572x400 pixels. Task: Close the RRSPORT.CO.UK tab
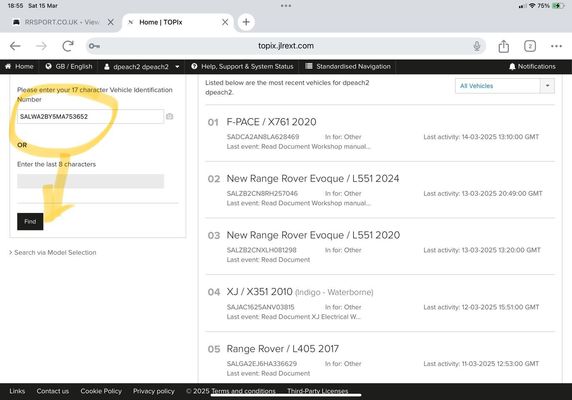click(x=111, y=22)
